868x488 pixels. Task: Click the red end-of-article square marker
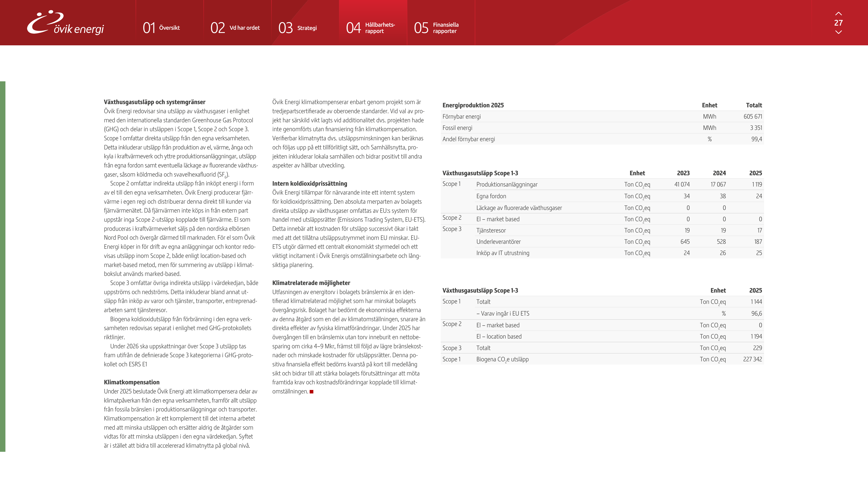point(311,392)
